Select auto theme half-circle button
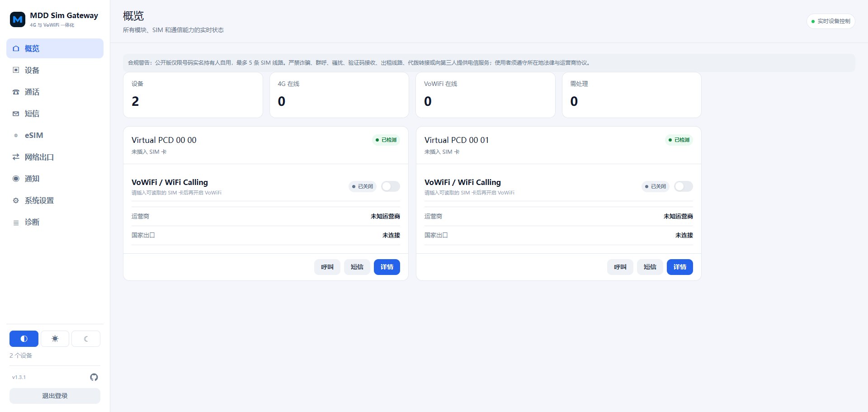 [x=24, y=339]
